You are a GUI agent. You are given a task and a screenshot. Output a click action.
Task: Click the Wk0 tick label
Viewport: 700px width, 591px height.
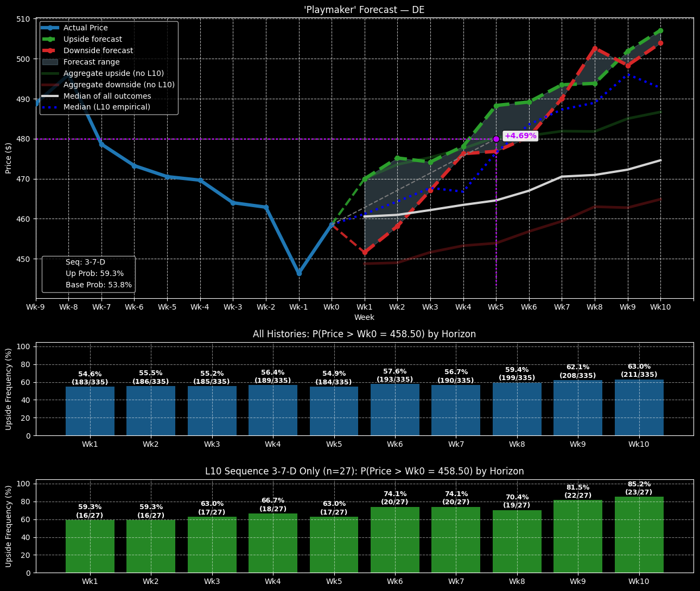pyautogui.click(x=332, y=307)
